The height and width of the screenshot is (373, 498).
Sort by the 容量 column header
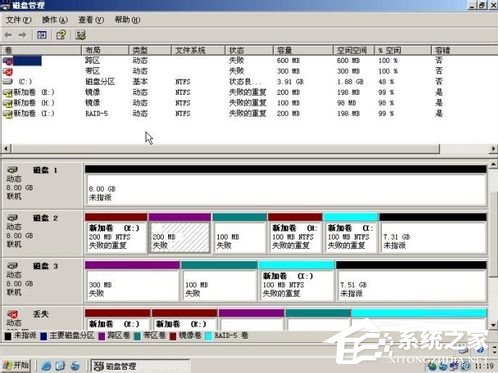303,50
